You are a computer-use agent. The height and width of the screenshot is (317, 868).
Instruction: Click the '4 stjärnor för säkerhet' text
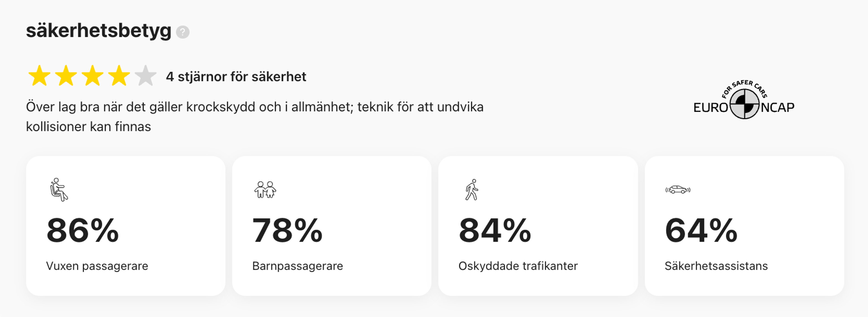click(x=236, y=77)
